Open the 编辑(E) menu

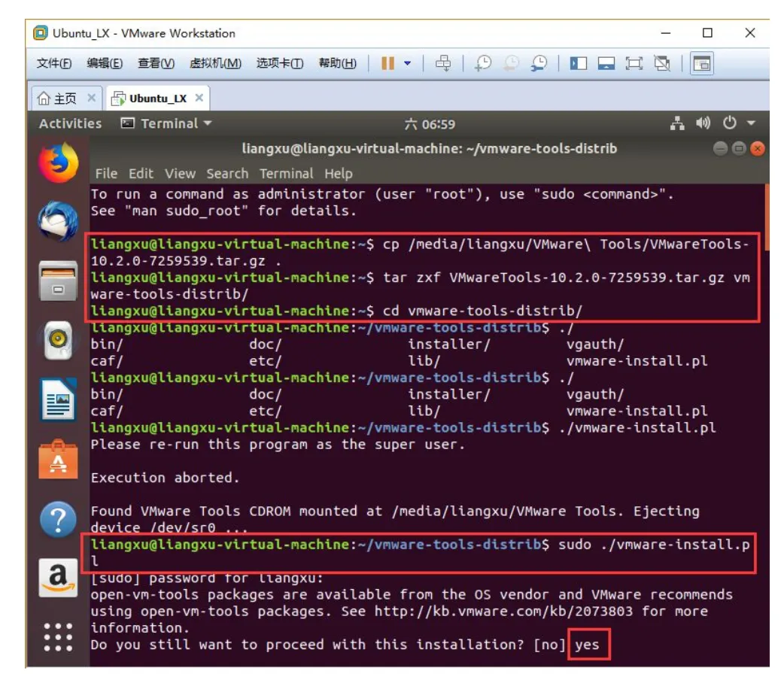(x=105, y=63)
